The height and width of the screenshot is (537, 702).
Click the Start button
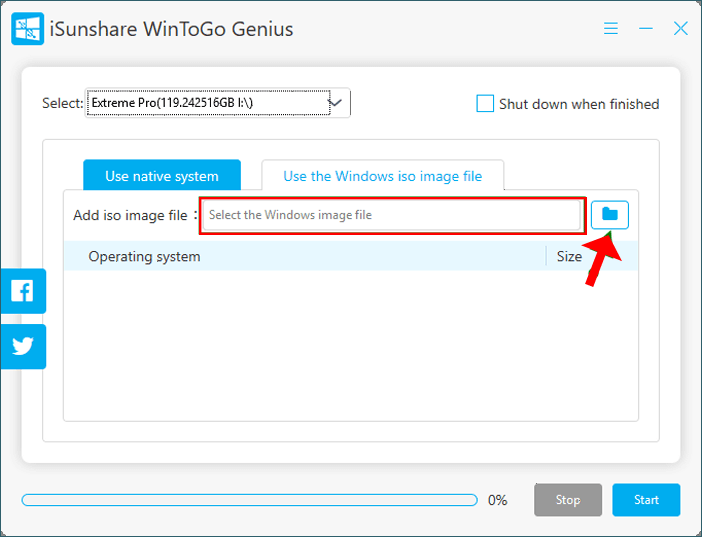point(646,500)
